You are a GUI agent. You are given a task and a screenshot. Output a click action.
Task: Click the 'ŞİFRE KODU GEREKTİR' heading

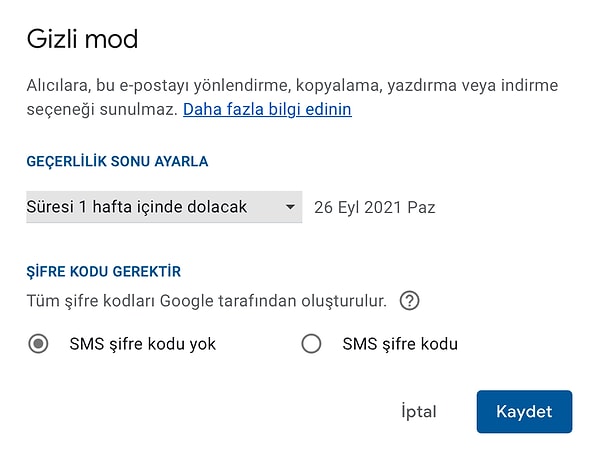point(103,272)
